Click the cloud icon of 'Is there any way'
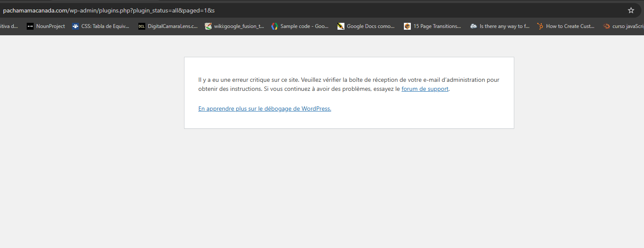The image size is (644, 248). pos(474,26)
